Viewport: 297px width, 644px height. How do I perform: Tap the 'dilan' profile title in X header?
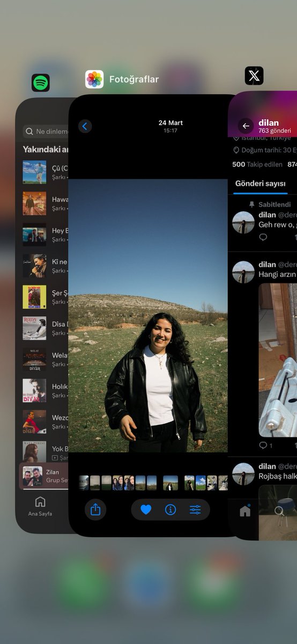click(x=269, y=123)
